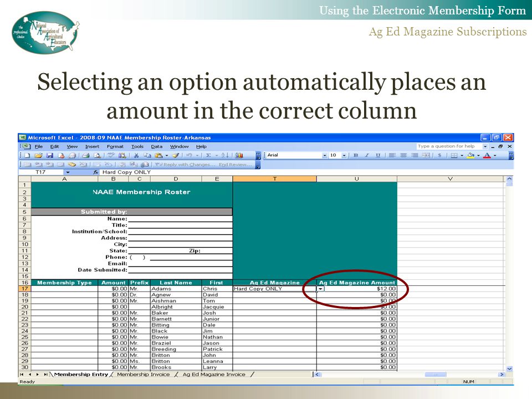
Task: Click the Font Color letter A icon
Action: tap(487, 155)
